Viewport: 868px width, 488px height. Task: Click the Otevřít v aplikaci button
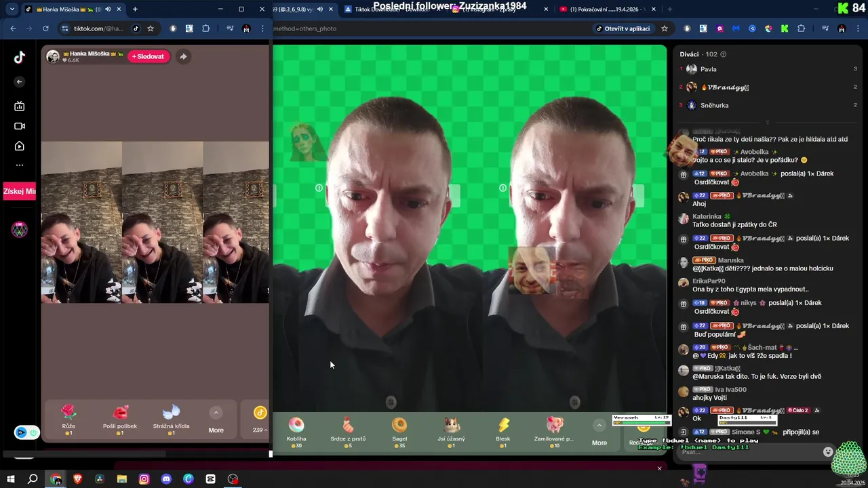point(623,28)
